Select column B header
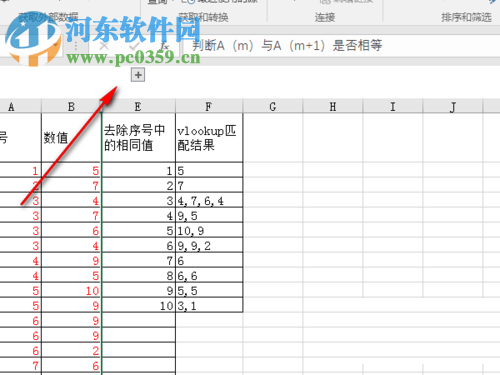The height and width of the screenshot is (375, 500). (x=71, y=107)
